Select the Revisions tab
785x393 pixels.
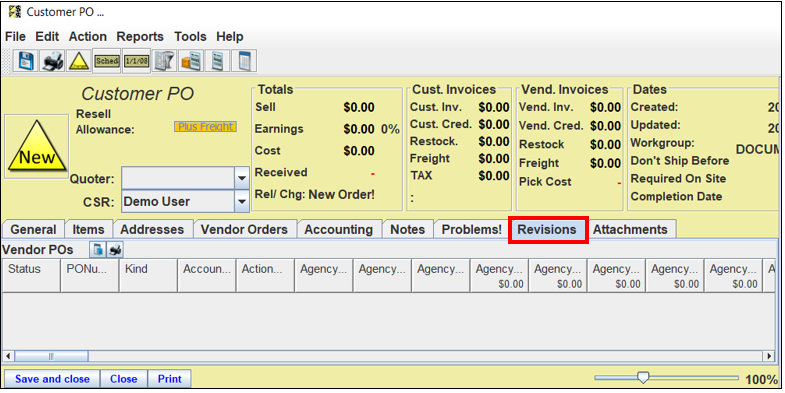pyautogui.click(x=547, y=229)
